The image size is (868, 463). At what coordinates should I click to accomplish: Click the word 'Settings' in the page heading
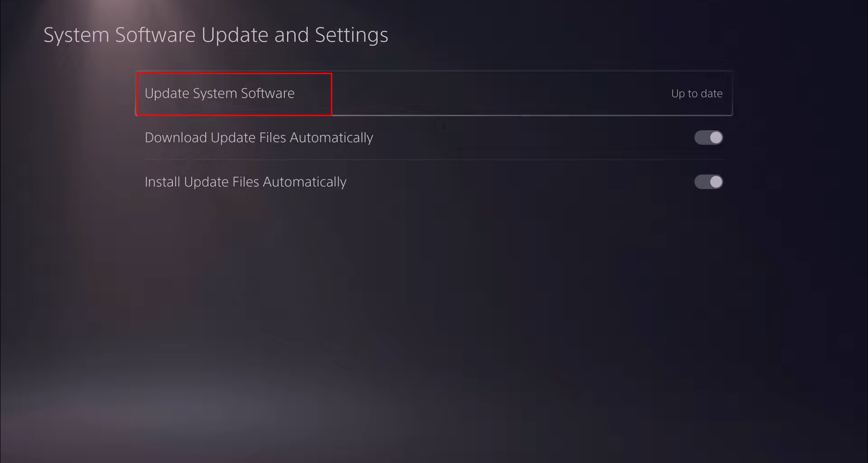click(351, 35)
